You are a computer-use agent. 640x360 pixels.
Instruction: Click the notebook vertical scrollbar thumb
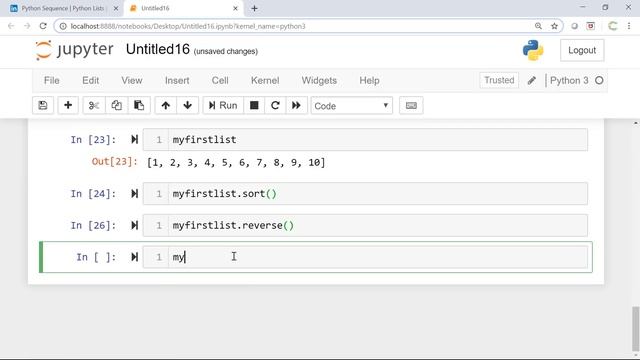[636, 329]
